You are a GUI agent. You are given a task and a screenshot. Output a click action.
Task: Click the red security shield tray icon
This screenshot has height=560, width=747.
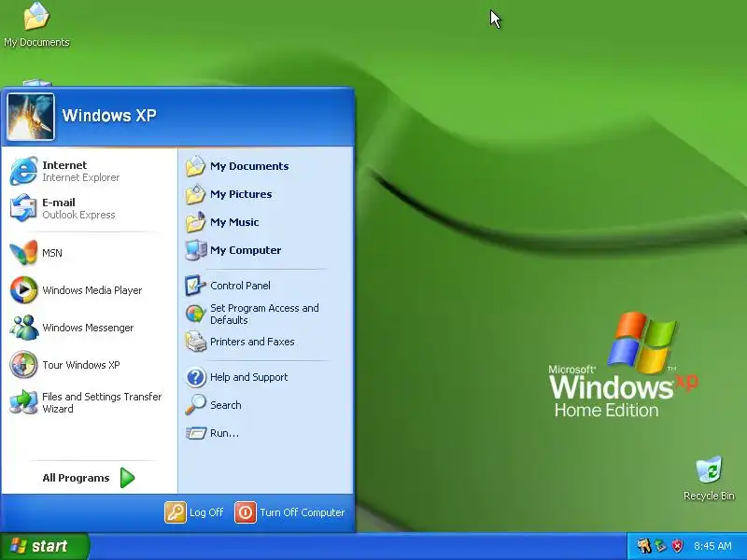(677, 546)
